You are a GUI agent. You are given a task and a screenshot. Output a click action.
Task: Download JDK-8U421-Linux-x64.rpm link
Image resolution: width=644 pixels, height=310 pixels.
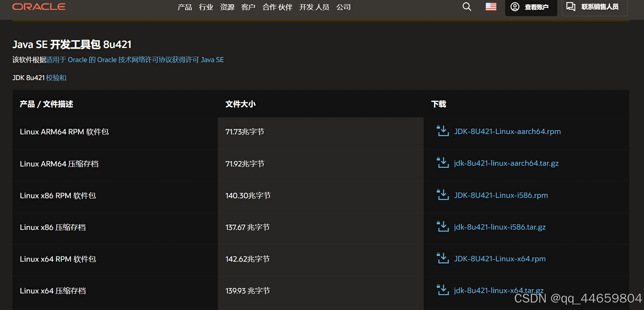500,259
